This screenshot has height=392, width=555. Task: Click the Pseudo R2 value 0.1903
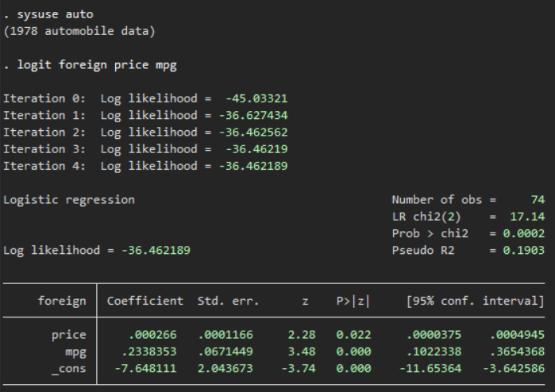point(524,250)
